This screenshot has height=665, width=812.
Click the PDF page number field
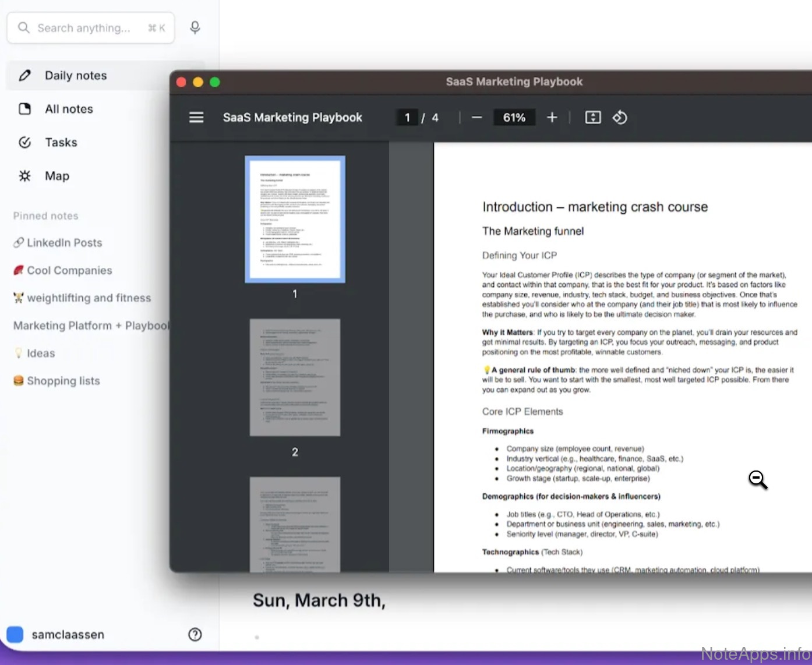click(407, 118)
